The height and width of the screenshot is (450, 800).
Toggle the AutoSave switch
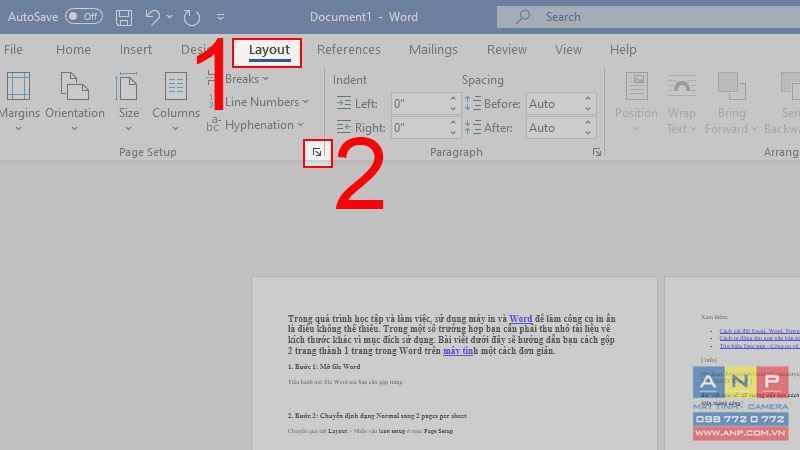coord(84,17)
